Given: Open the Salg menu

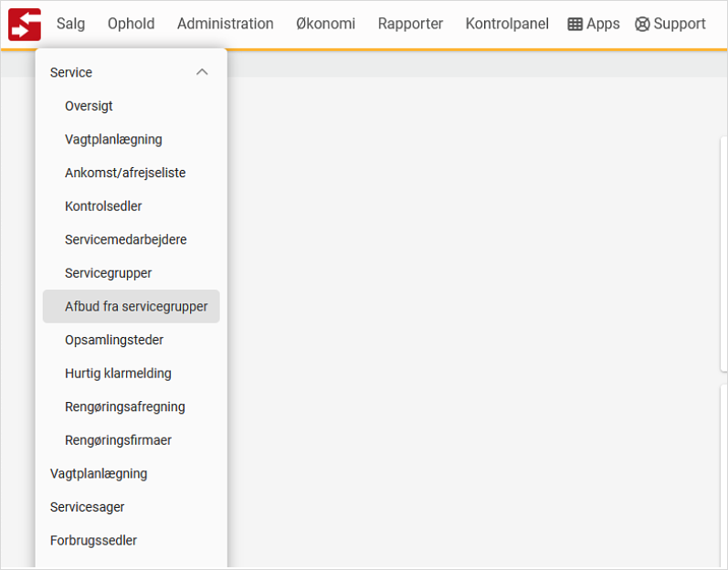Looking at the screenshot, I should pos(70,24).
